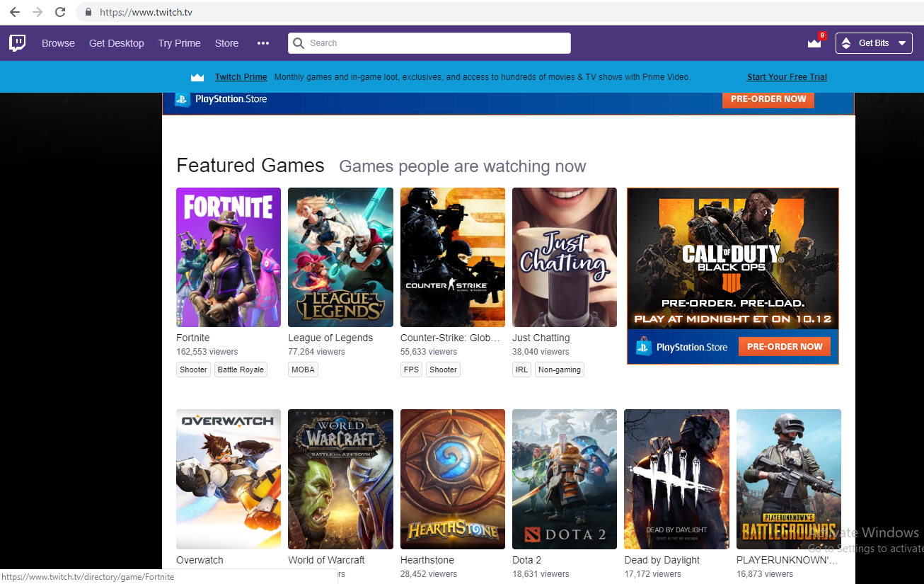The height and width of the screenshot is (584, 924).
Task: Open the Fortnite game cover
Action: tap(229, 257)
